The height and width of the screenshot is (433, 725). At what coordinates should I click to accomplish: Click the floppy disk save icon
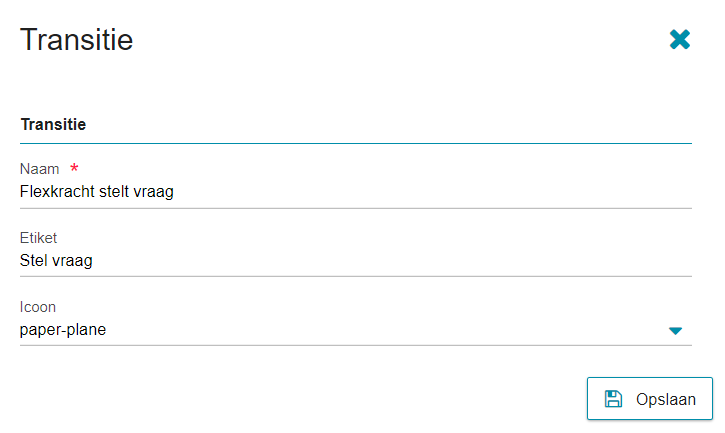tap(613, 399)
